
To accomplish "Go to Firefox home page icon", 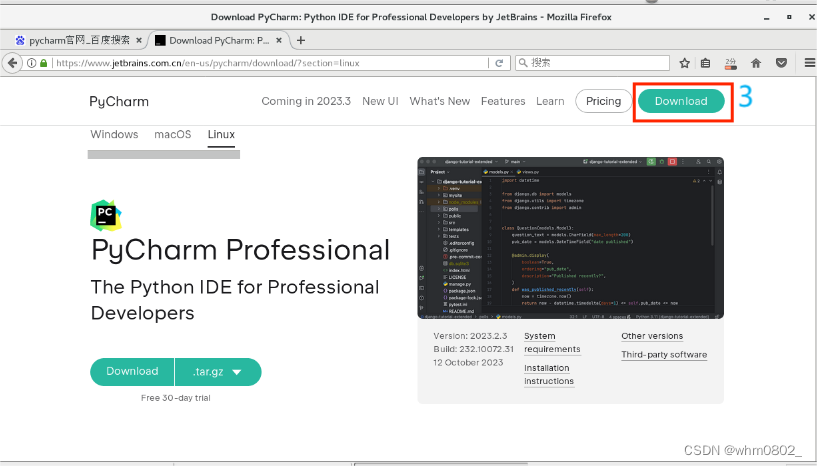I will point(756,63).
